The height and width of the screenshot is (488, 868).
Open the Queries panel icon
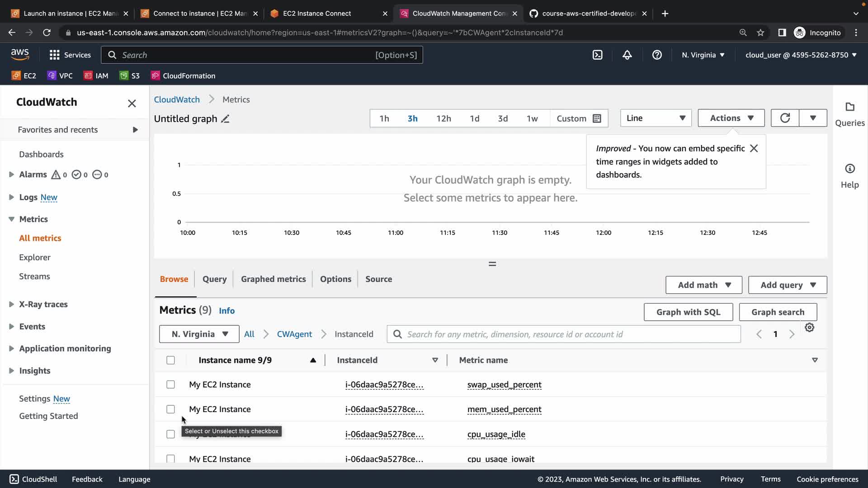coord(849,107)
